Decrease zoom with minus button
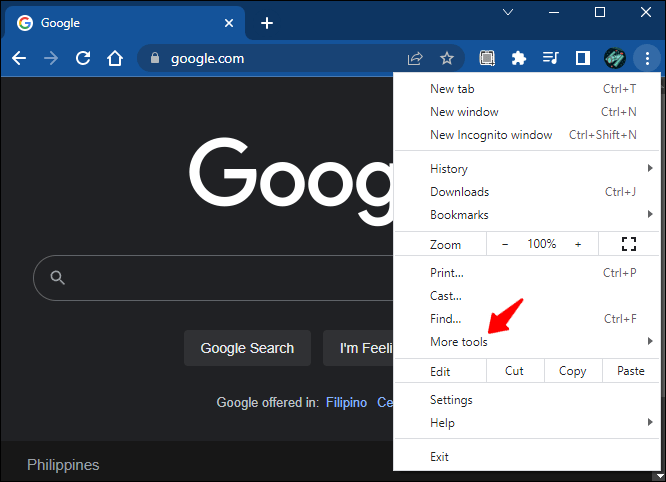The width and height of the screenshot is (666, 482). (505, 244)
